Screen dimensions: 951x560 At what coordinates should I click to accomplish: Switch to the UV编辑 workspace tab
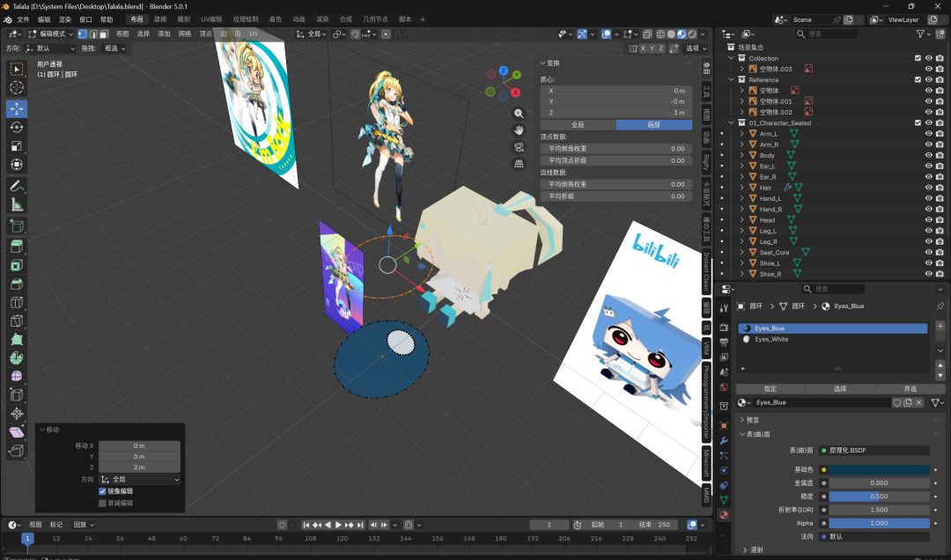click(x=211, y=19)
